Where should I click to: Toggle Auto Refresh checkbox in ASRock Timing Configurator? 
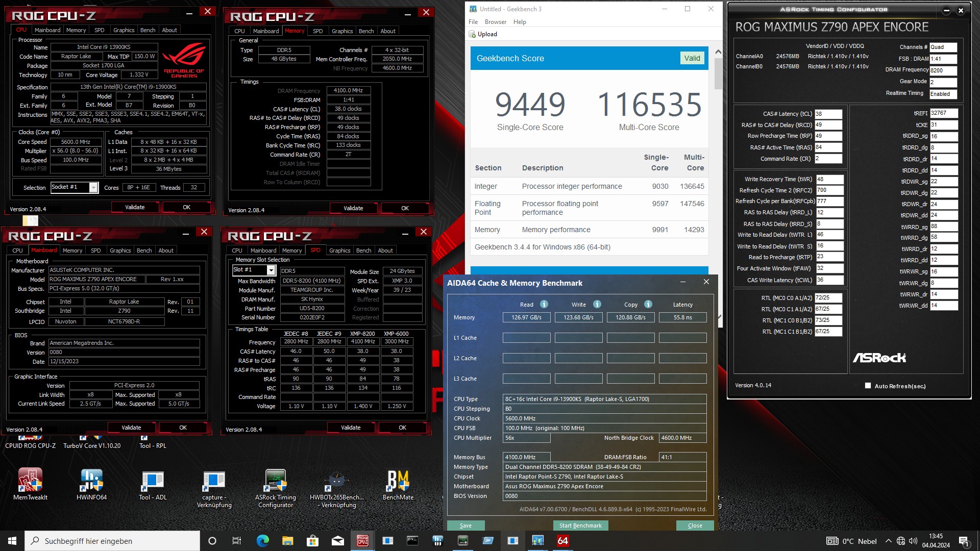click(868, 386)
